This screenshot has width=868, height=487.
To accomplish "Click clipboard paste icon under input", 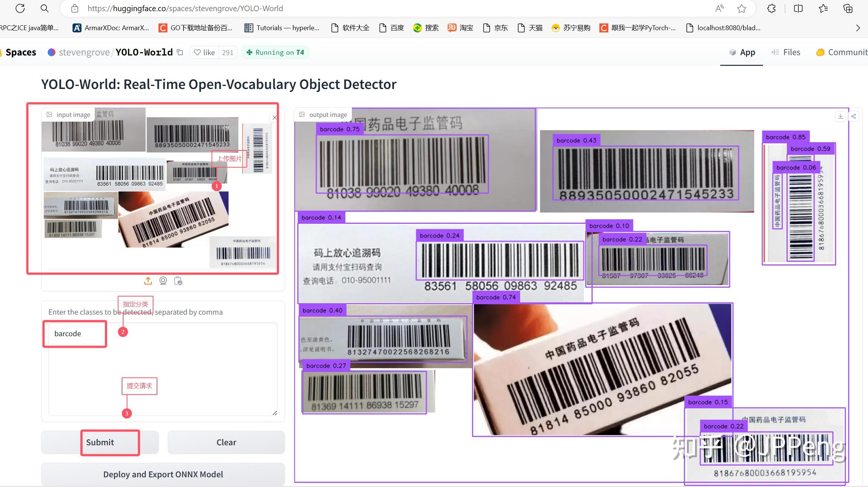I will 178,281.
